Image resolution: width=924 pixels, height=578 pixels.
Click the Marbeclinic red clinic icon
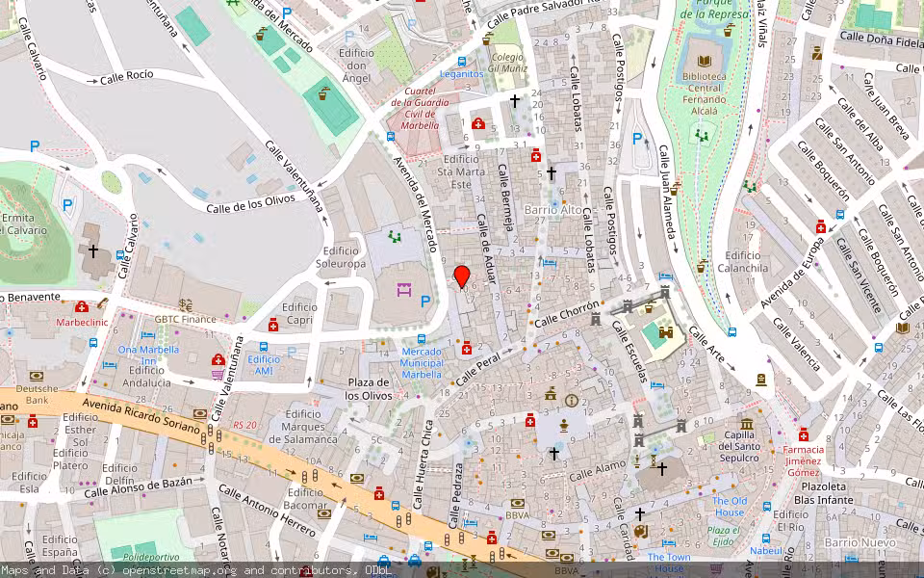coord(82,306)
